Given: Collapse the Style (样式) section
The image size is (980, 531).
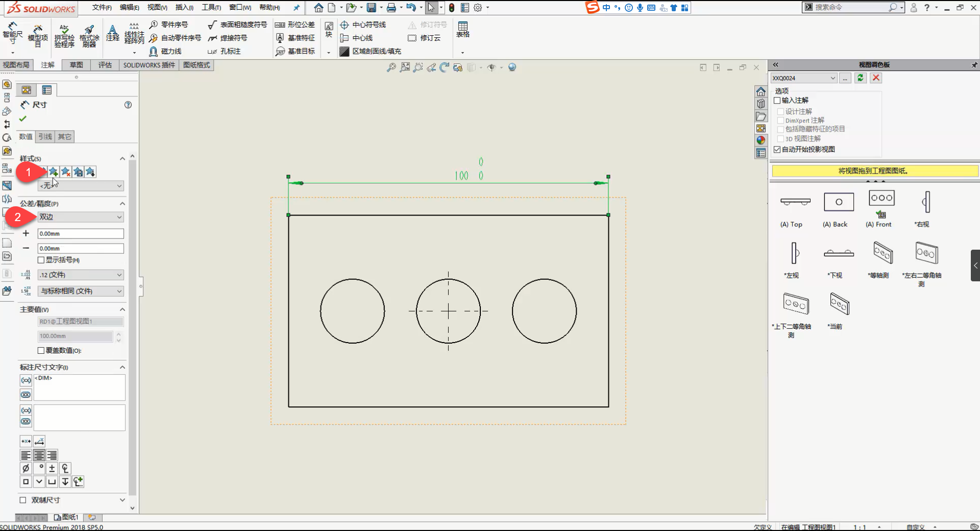Looking at the screenshot, I should pos(122,159).
